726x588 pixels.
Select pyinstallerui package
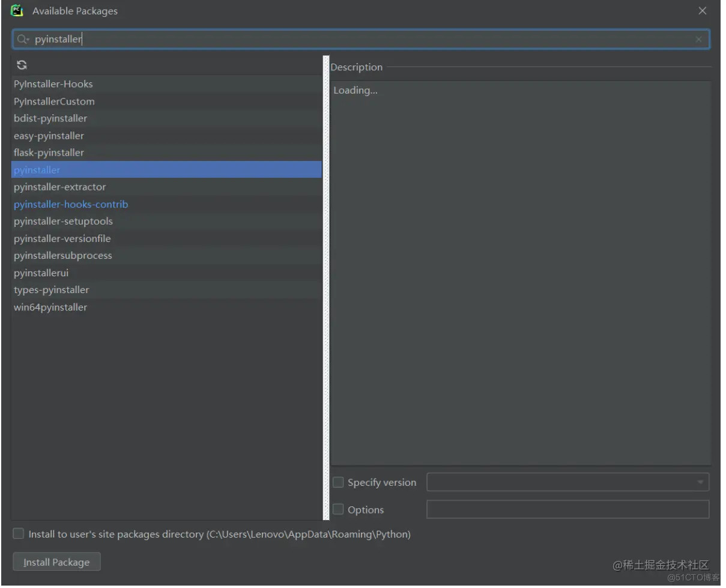pyautogui.click(x=166, y=273)
